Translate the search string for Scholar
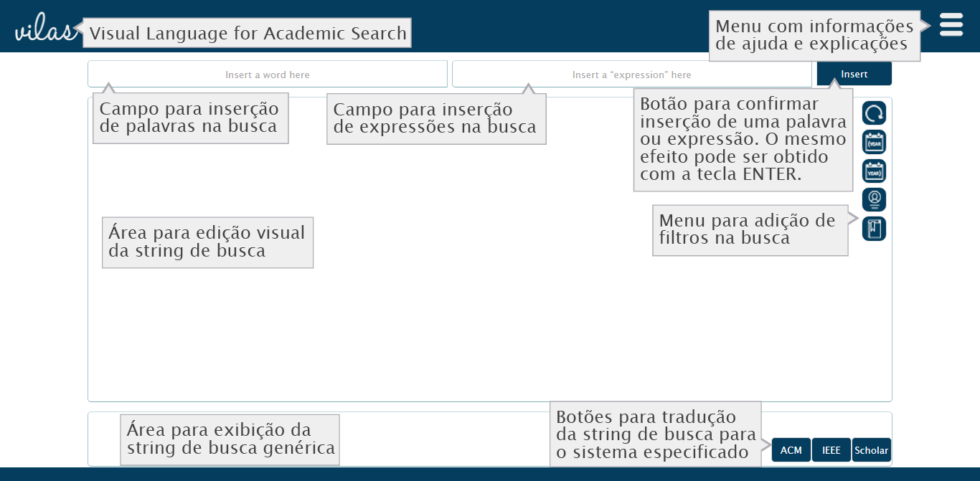980x481 pixels. click(871, 450)
